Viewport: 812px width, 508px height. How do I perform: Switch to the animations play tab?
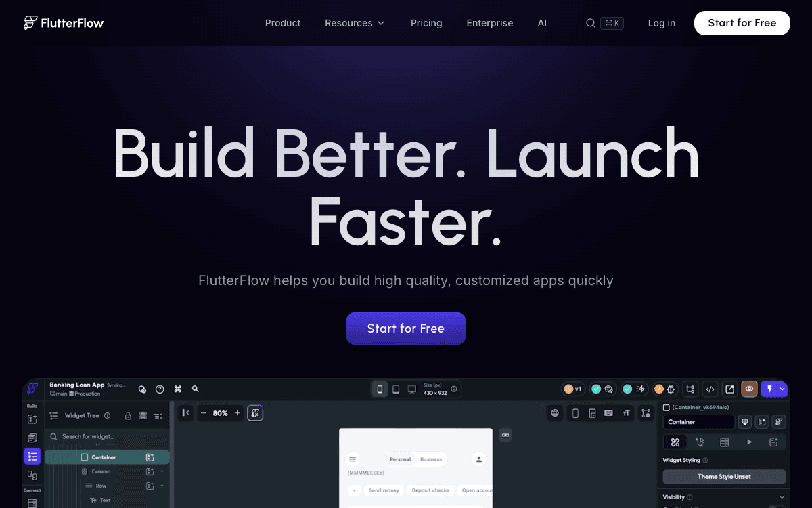(749, 442)
